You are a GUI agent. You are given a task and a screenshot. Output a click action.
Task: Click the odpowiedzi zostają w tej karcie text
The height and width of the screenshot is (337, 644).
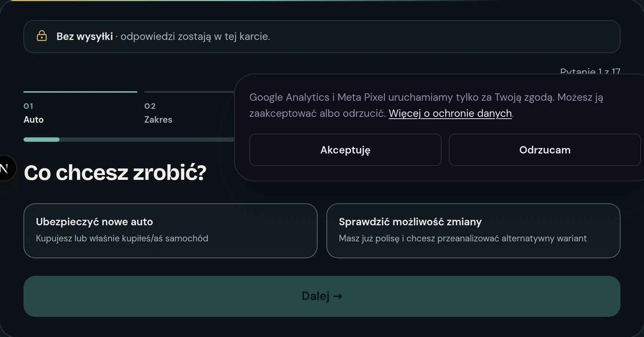(x=195, y=37)
